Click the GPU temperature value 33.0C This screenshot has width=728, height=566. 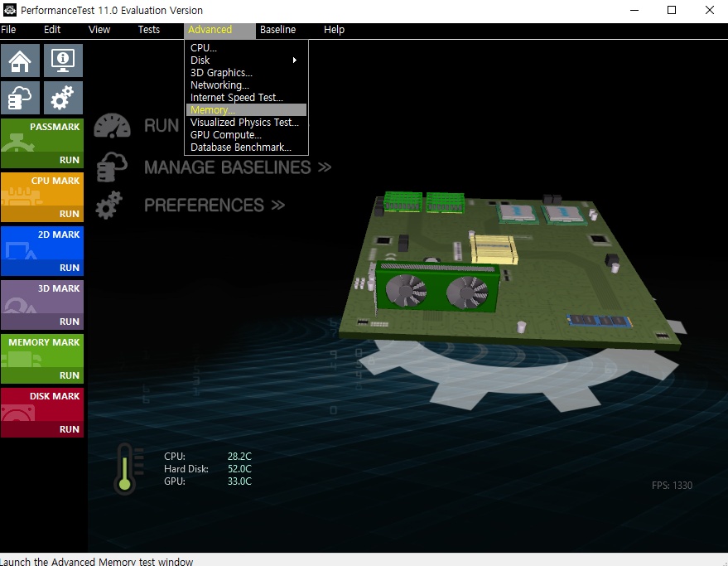[239, 481]
